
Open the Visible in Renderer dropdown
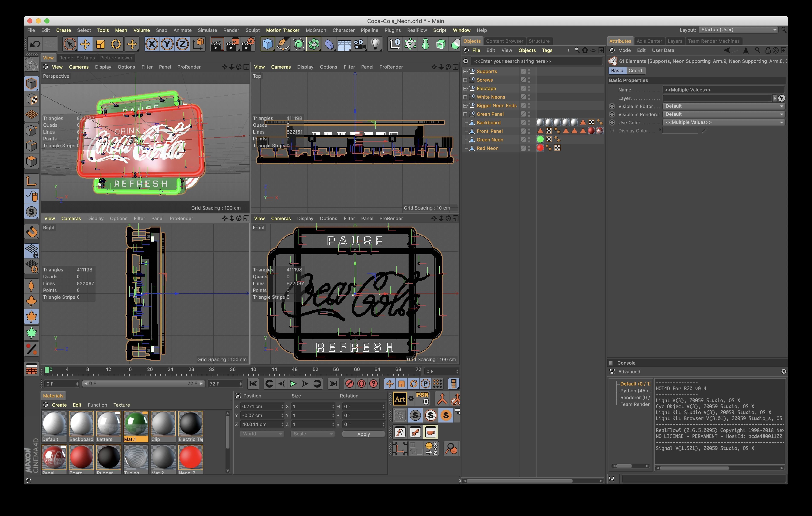click(724, 114)
